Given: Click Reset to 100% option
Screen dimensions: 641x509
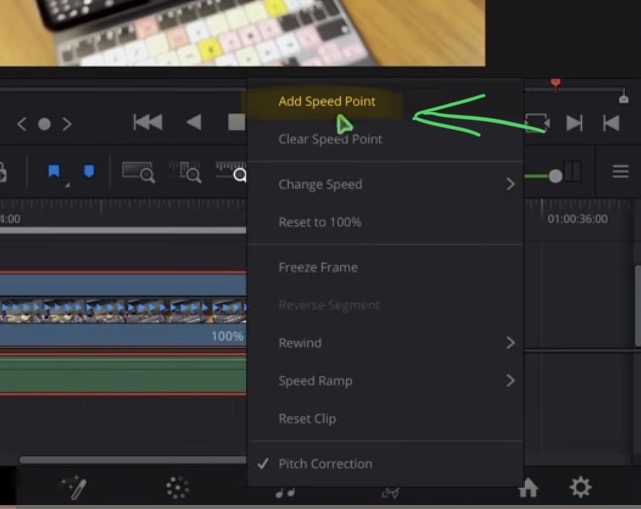Looking at the screenshot, I should pos(320,222).
